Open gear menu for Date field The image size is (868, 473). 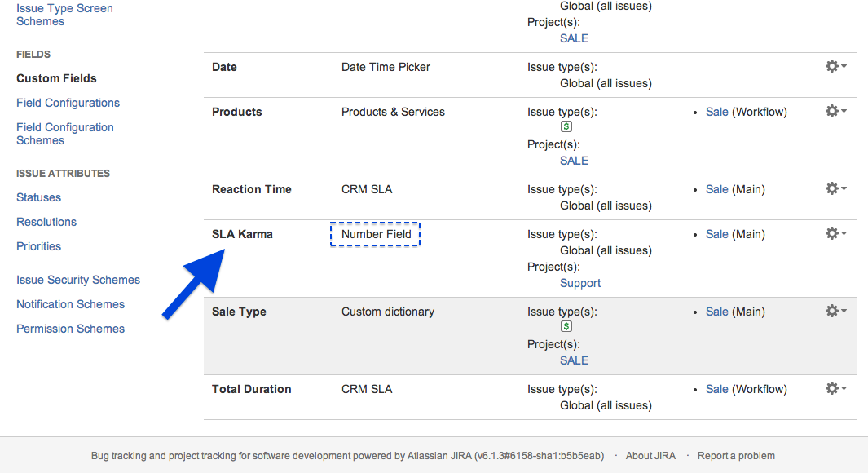click(x=835, y=66)
